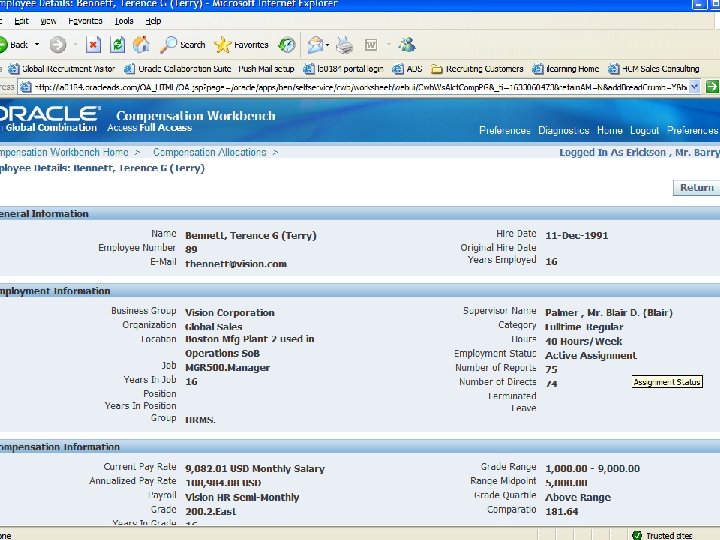This screenshot has width=720, height=540.
Task: Select 9,082.01 USD Monthly Salary value
Action: (x=255, y=469)
